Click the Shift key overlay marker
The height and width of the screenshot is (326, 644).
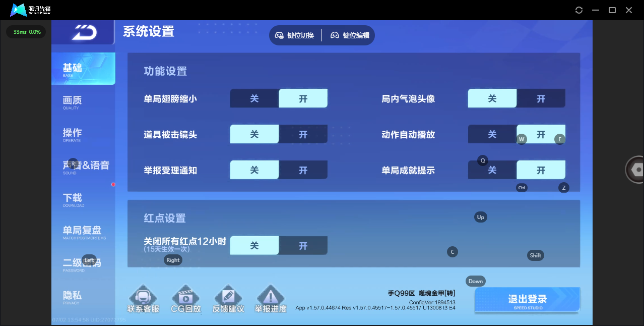coord(536,255)
